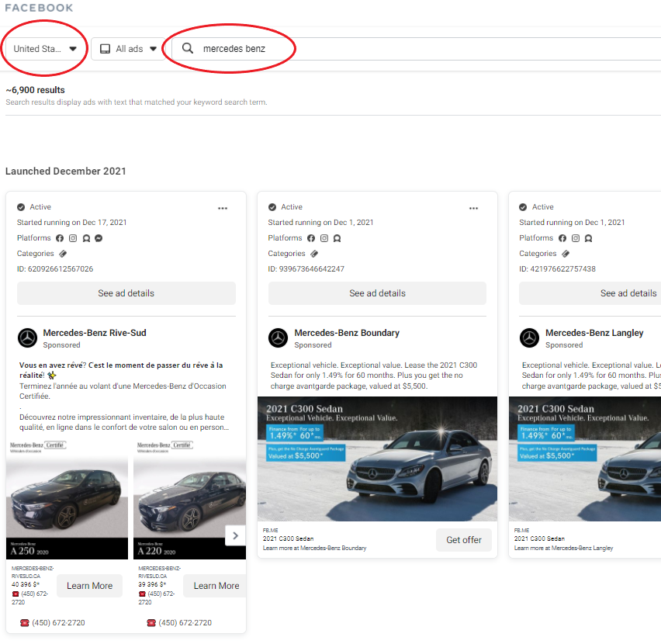Click the mercedes benz search field

[416, 49]
